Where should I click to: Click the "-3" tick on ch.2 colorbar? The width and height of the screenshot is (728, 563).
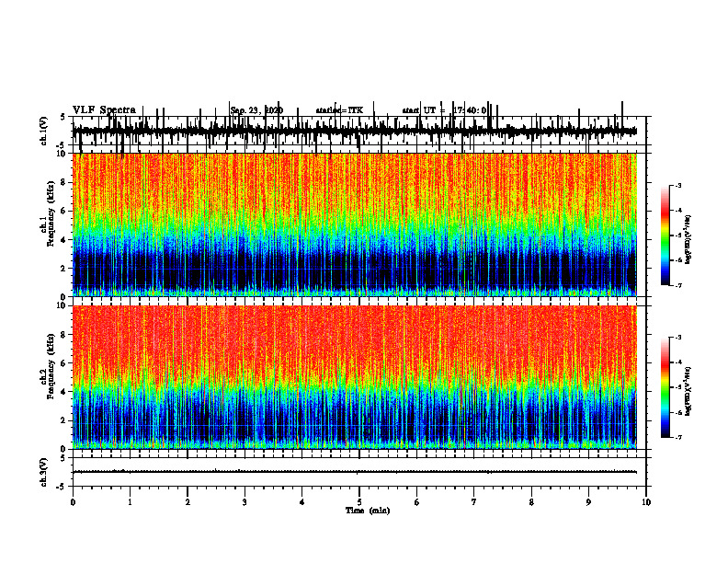[x=678, y=338]
